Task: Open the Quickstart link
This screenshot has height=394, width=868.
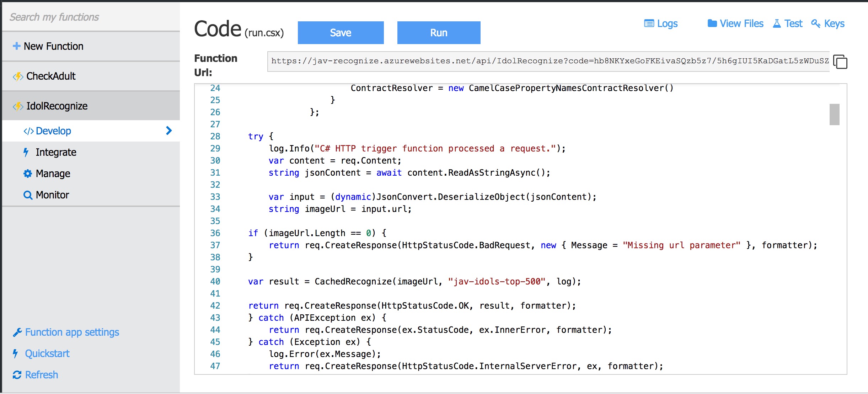Action: click(x=47, y=353)
